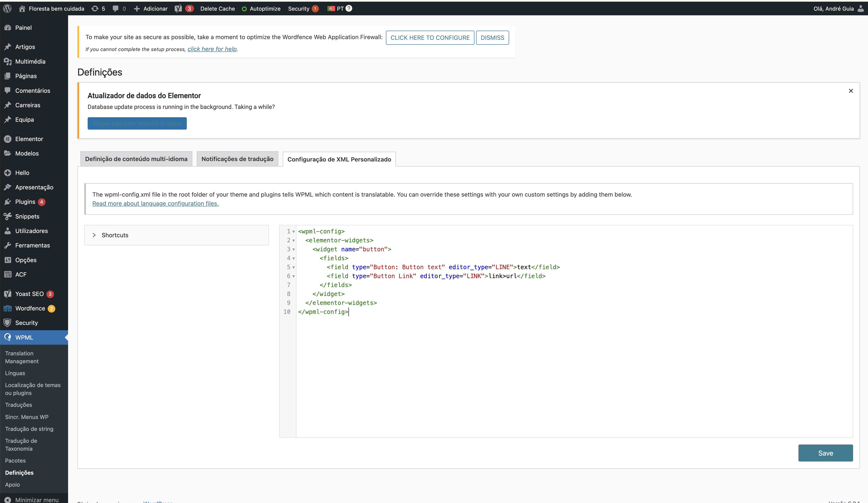Click the plus icon next to Adicionar
Screen dimensions: 868x503
point(137,9)
